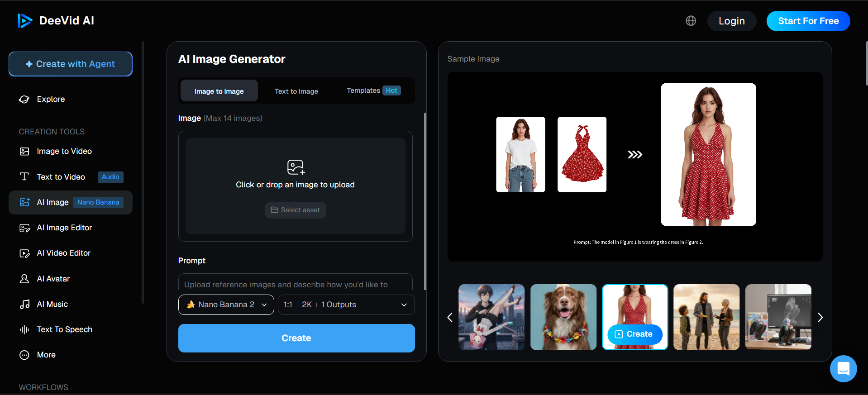
Task: Click the Select asset button
Action: (x=295, y=210)
